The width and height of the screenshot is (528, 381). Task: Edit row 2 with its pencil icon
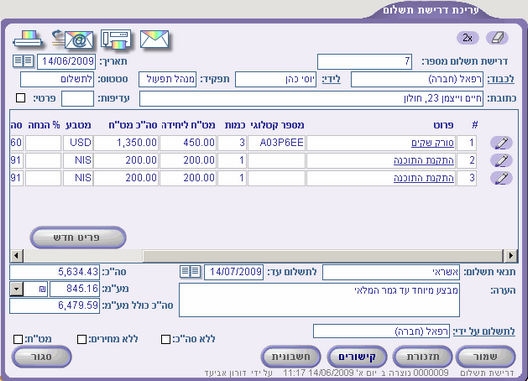click(501, 160)
